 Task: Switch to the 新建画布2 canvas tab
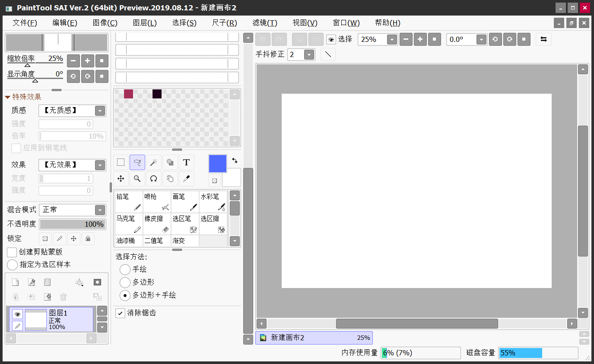[x=314, y=338]
